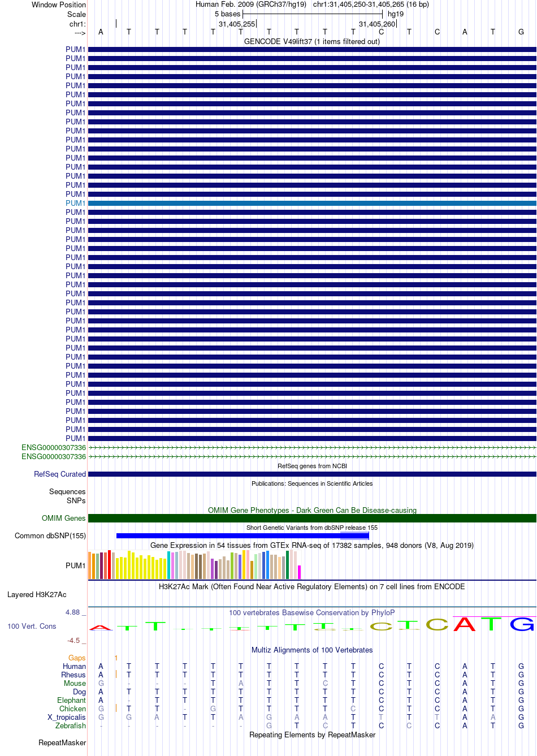Open the GTEx Gene Expression track title
This screenshot has width=537, height=756.
pos(312,545)
